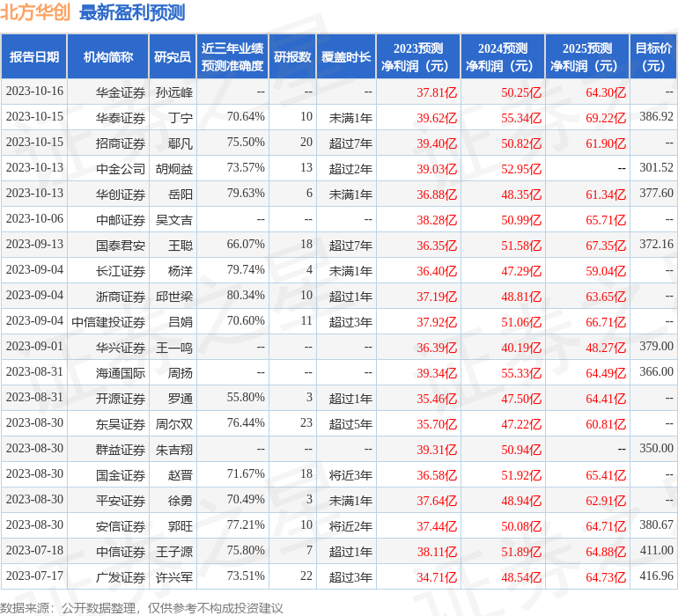This screenshot has height=616, width=678.
Task: Click 2023 profit forecast 39.62亿
Action: pyautogui.click(x=437, y=118)
